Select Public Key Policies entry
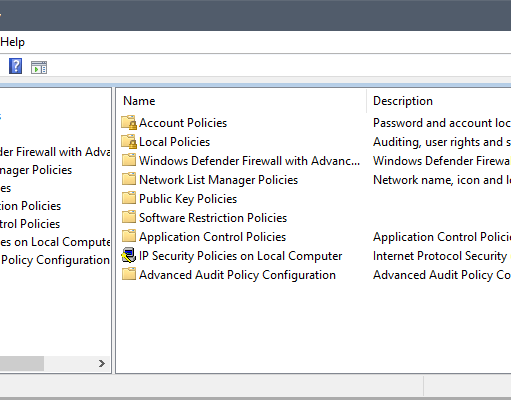Screen dimensions: 511x400 188,199
